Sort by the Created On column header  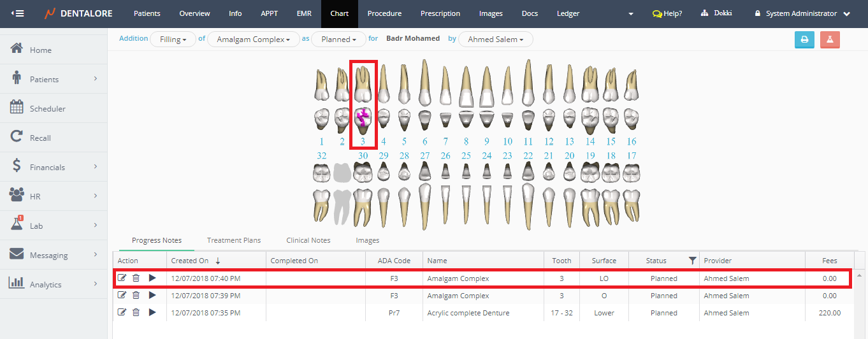pos(190,261)
